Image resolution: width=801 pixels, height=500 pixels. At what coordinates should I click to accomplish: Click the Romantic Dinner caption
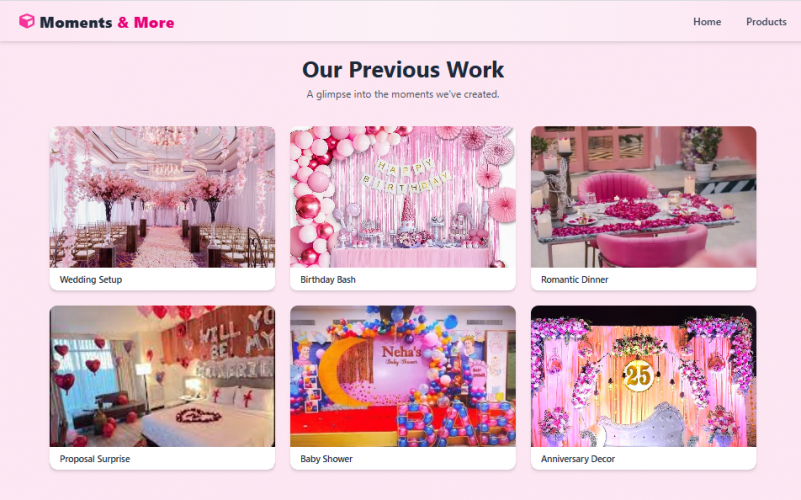coord(575,279)
